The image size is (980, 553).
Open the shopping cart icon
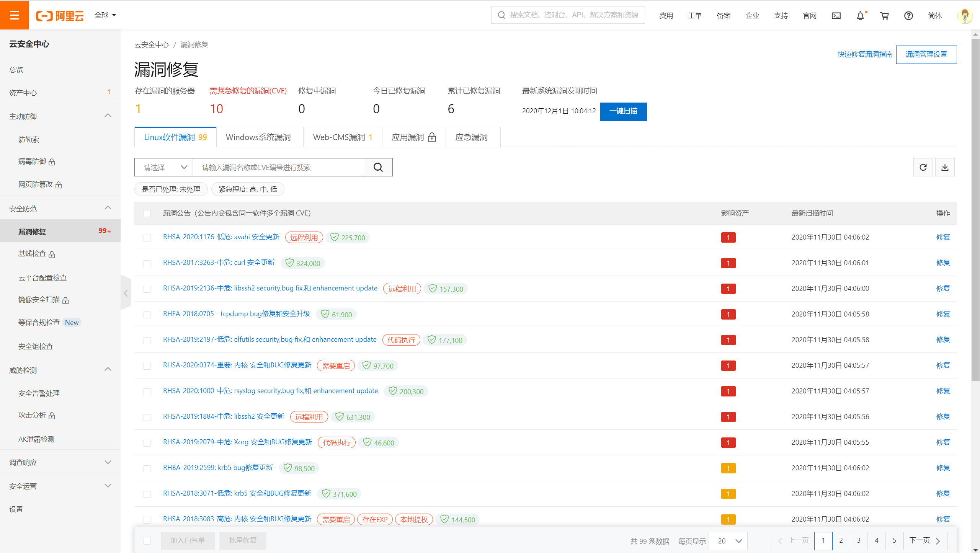click(x=884, y=16)
